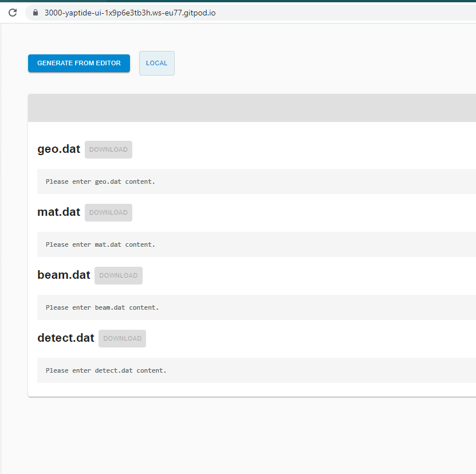The width and height of the screenshot is (476, 474).
Task: Select the geo.dat section heading
Action: [58, 149]
